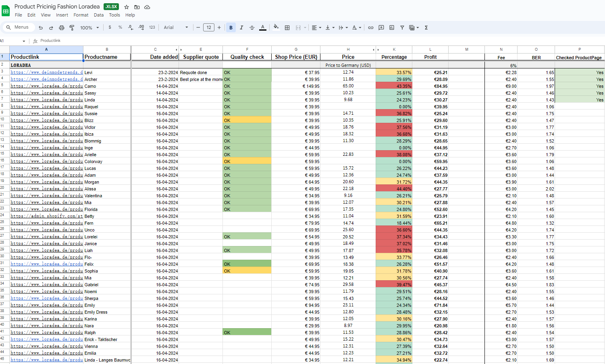
Task: Toggle italic formatting
Action: tap(241, 27)
